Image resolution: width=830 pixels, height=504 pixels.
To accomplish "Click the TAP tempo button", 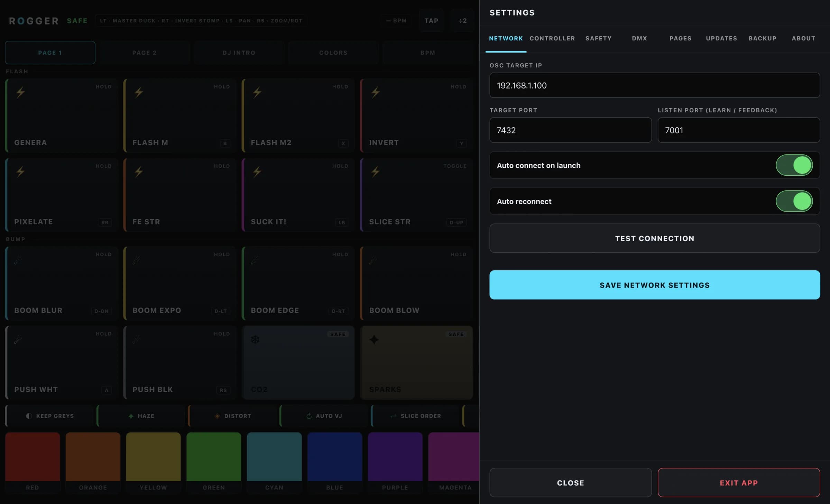I will pyautogui.click(x=431, y=21).
